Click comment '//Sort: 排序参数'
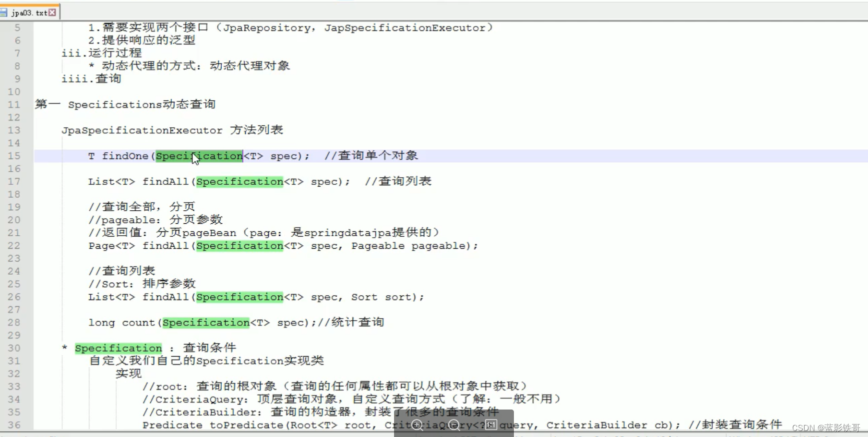Viewport: 868px width, 437px height. [x=142, y=284]
